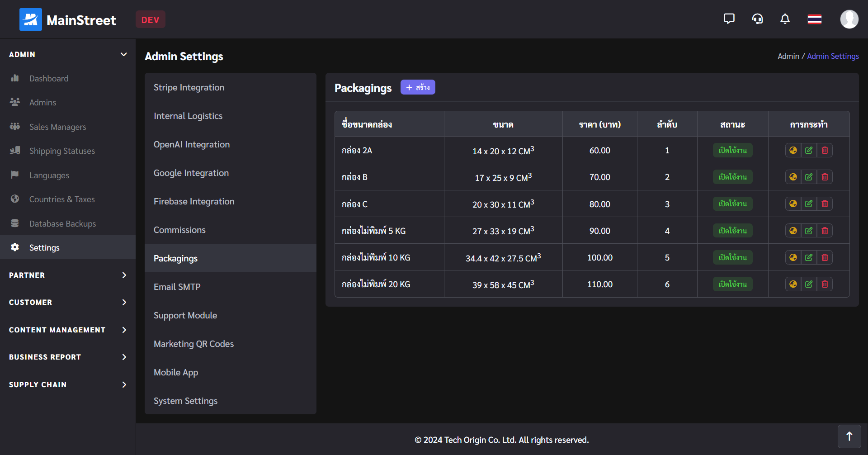Select Settings in the sidebar
The width and height of the screenshot is (868, 455).
coord(68,247)
